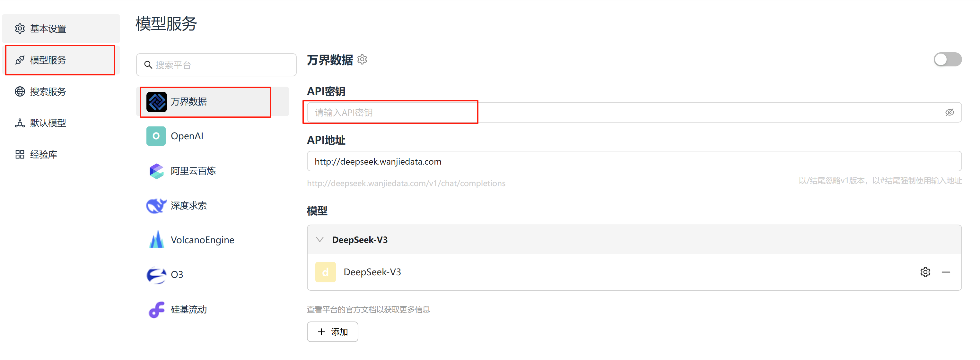Click the 模型服务 plug icon
The width and height of the screenshot is (980, 360).
click(20, 60)
